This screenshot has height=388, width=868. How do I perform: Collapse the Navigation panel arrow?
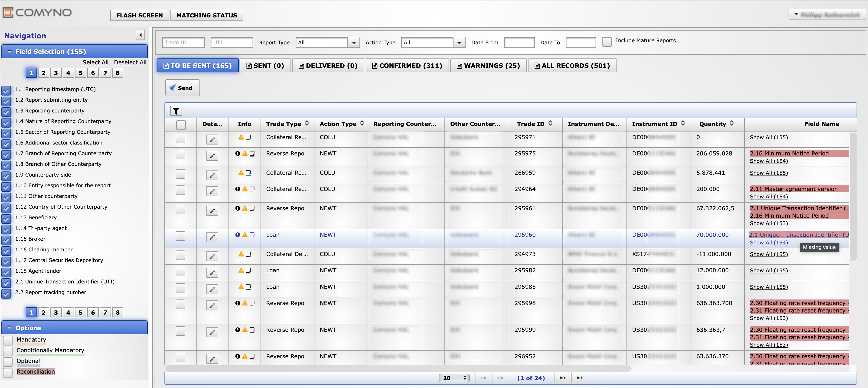point(140,35)
